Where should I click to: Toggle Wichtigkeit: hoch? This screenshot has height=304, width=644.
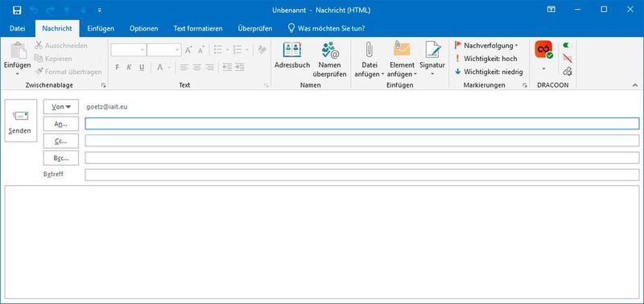[486, 59]
